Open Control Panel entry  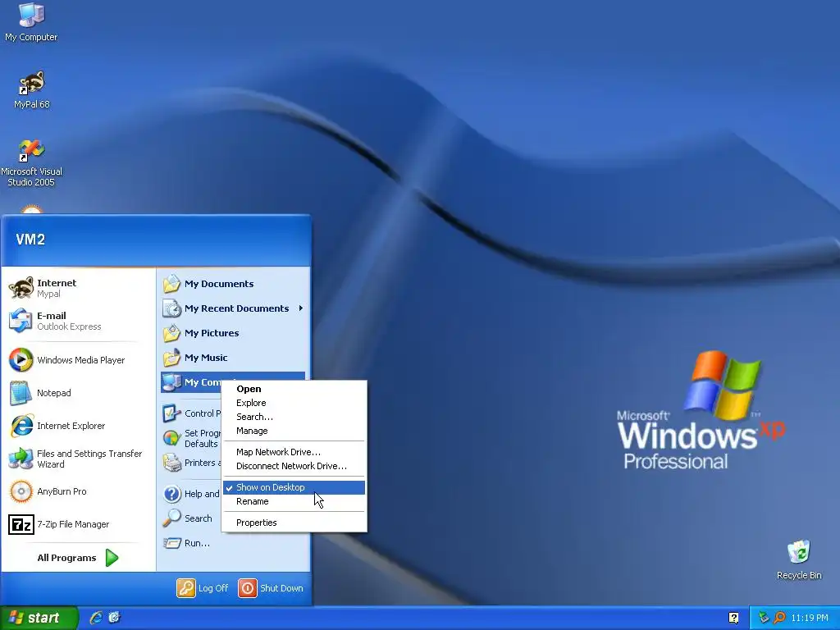[191, 413]
